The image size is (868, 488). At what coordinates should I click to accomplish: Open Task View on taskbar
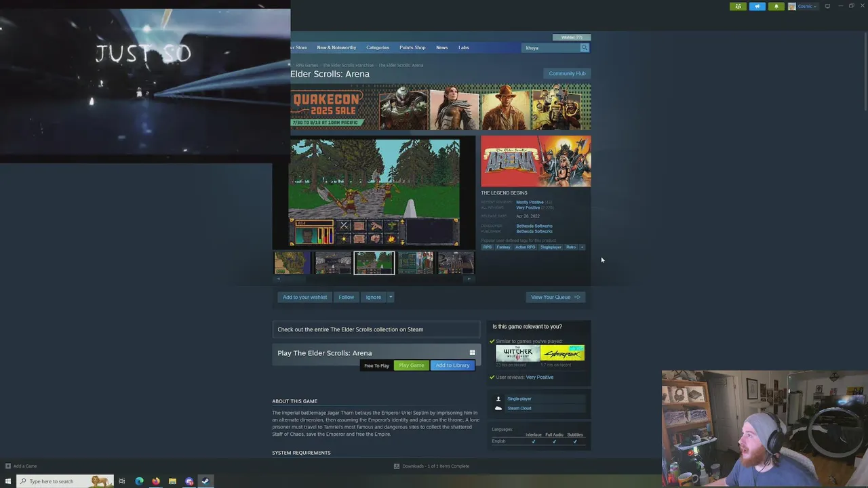click(x=122, y=481)
